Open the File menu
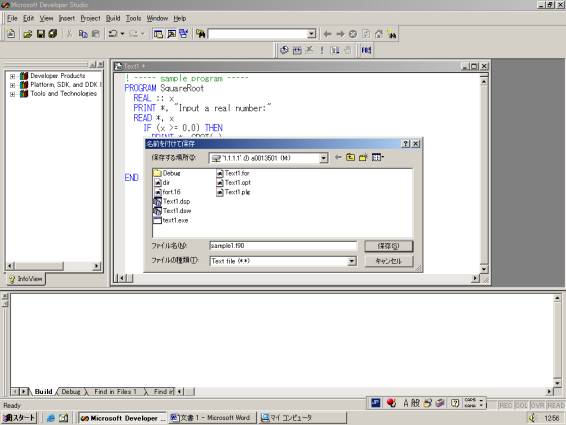 [x=12, y=18]
